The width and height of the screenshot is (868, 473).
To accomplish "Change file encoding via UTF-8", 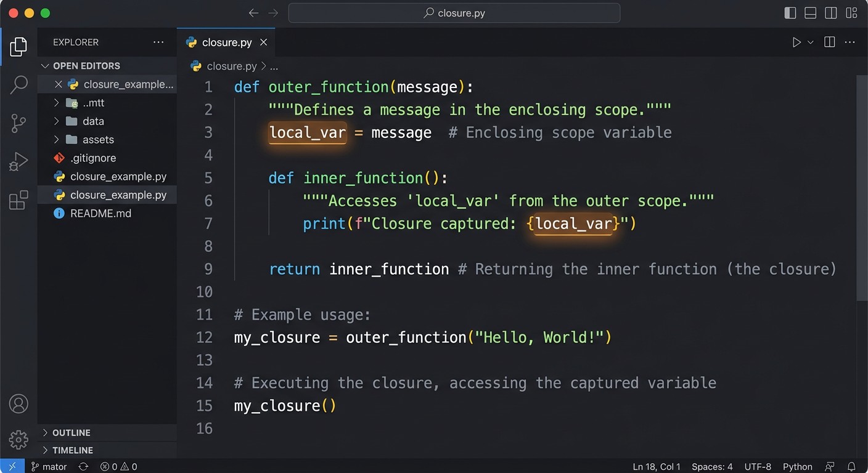I will point(758,466).
